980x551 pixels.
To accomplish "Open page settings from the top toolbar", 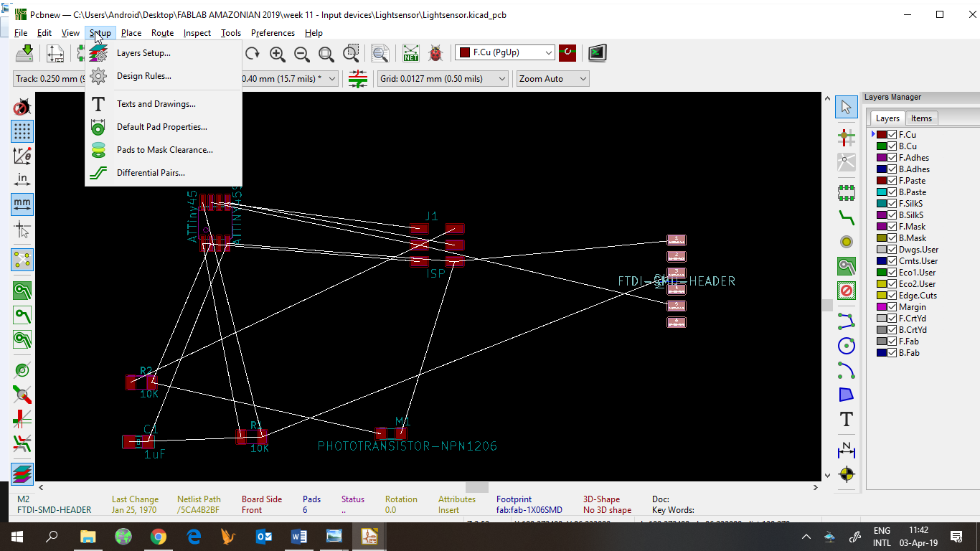I will (x=55, y=53).
